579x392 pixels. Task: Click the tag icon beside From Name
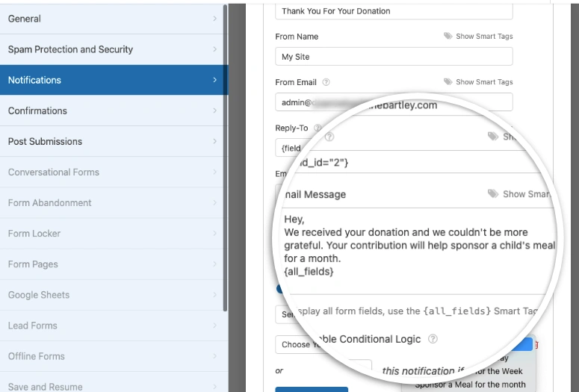pyautogui.click(x=448, y=37)
